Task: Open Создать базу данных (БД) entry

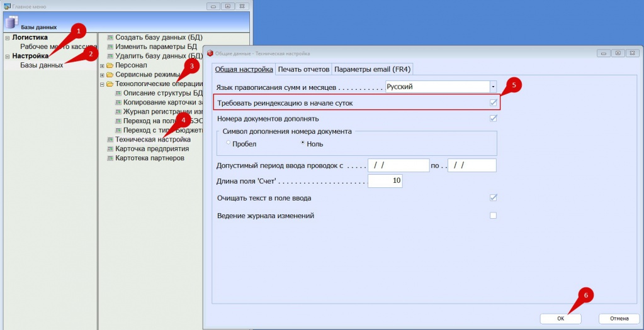Action: (159, 37)
